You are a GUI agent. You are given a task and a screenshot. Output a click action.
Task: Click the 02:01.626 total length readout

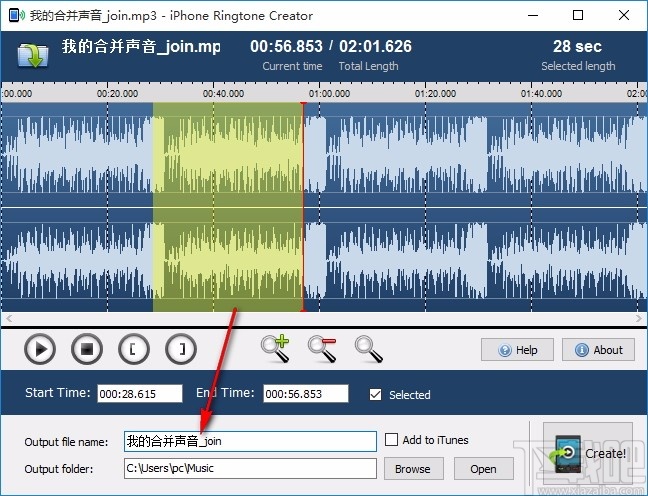point(375,46)
